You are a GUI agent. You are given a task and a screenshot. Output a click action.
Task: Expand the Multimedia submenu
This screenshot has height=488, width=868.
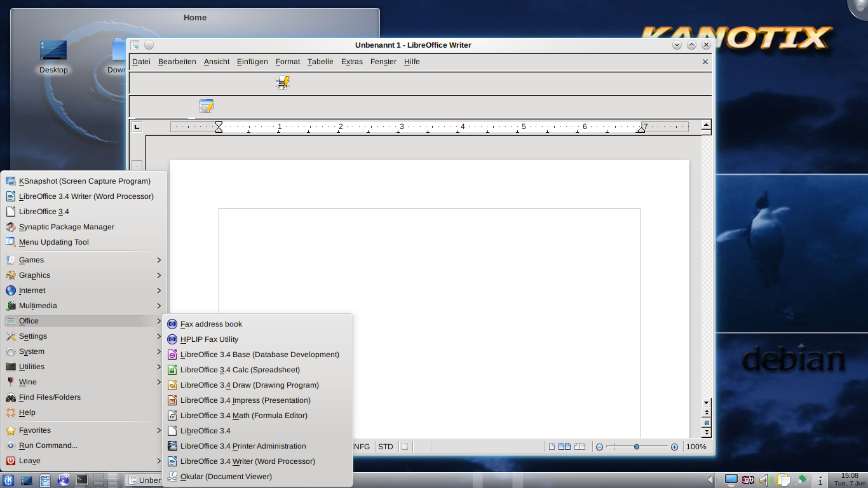pos(84,306)
